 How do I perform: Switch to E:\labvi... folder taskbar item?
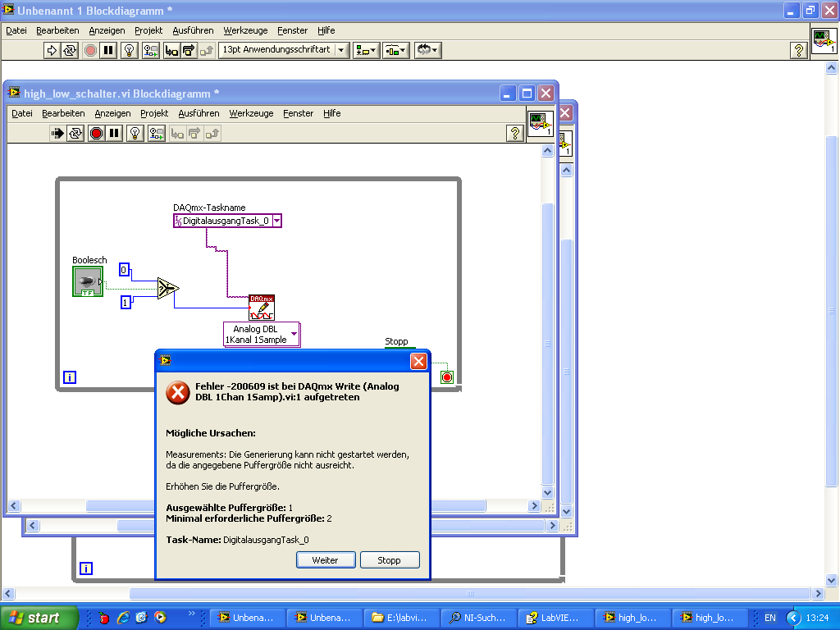(x=402, y=618)
